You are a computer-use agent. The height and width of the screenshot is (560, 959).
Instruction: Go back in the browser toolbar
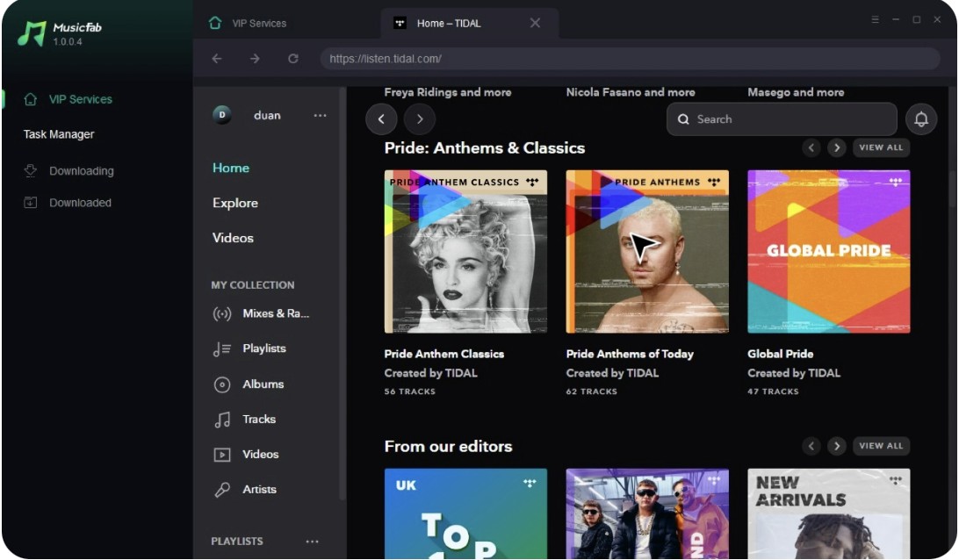(217, 59)
